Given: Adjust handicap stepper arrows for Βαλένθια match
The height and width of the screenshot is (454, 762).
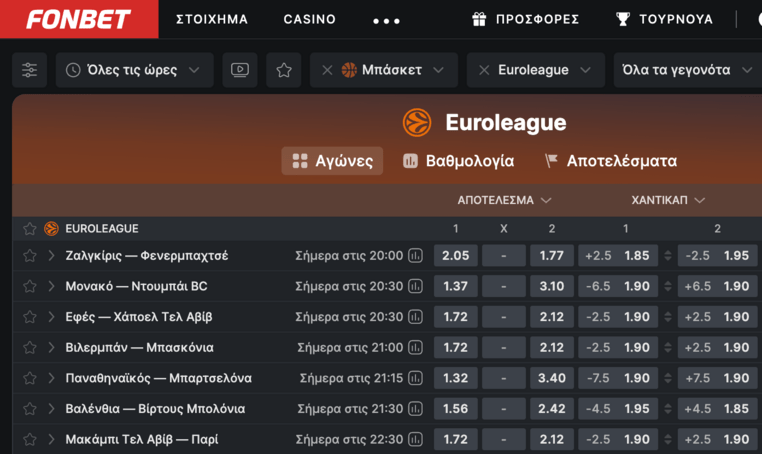Looking at the screenshot, I should coord(668,409).
